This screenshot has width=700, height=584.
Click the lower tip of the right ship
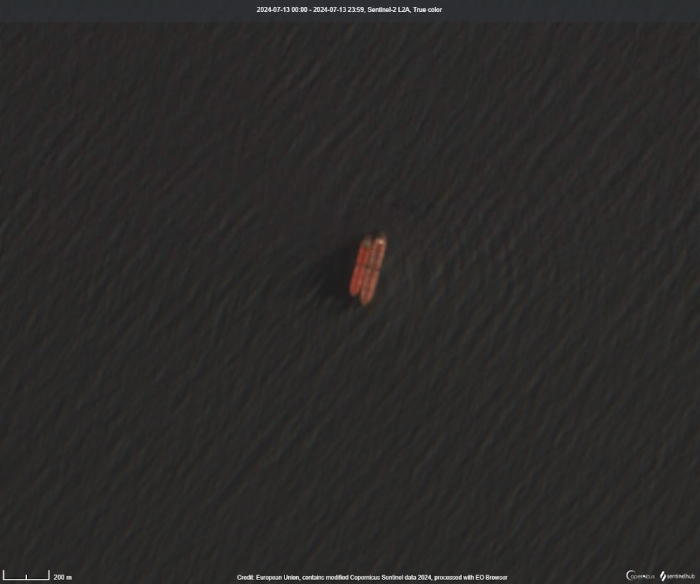click(x=366, y=299)
